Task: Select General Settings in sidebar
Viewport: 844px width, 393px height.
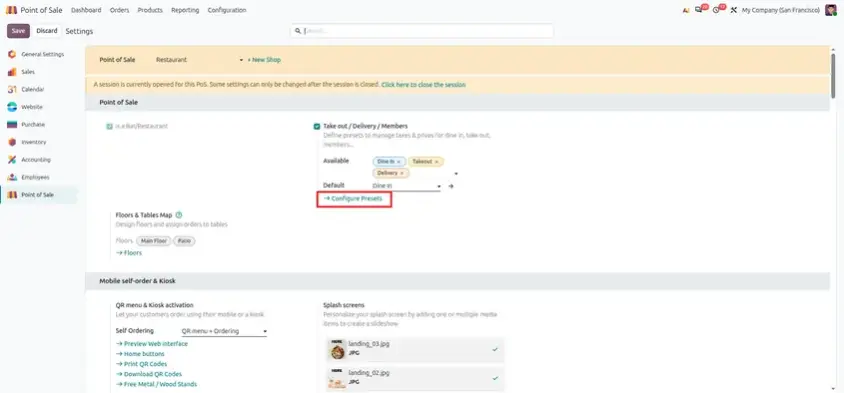Action: pyautogui.click(x=43, y=54)
